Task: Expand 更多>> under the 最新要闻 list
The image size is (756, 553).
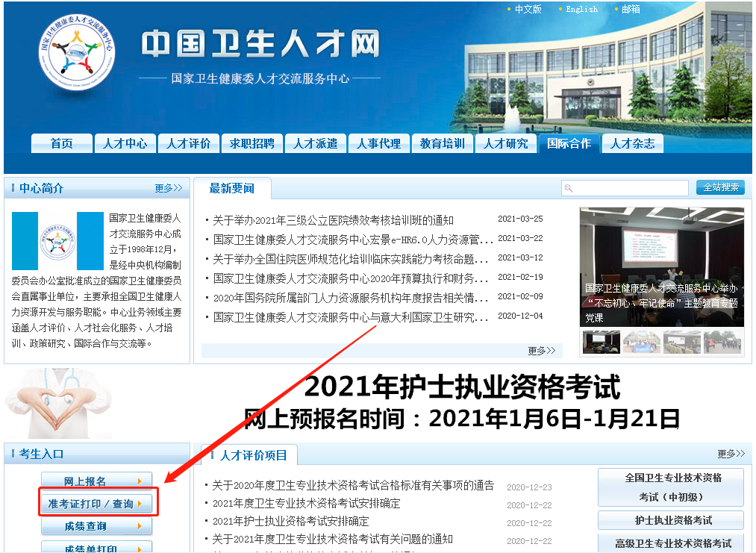Action: click(543, 351)
